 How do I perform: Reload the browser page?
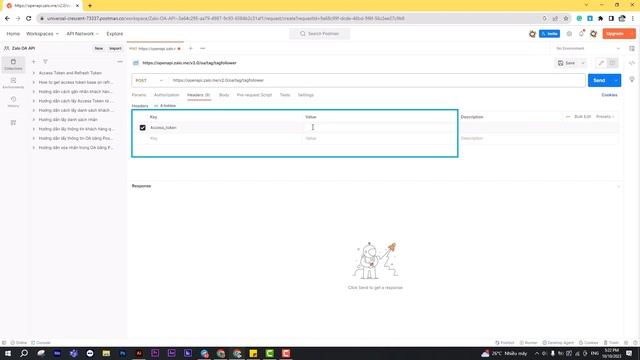coord(29,18)
